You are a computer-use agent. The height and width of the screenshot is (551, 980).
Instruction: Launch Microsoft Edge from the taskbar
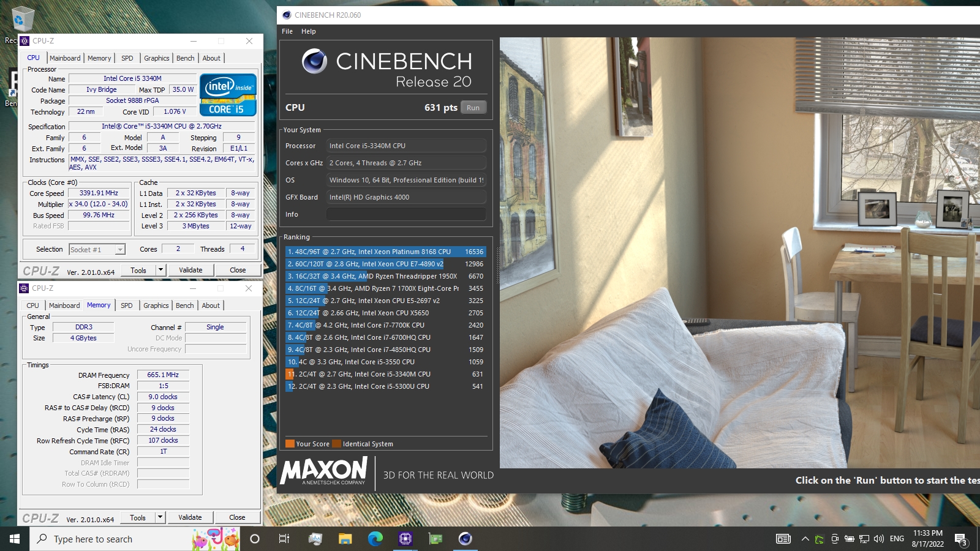(x=375, y=539)
